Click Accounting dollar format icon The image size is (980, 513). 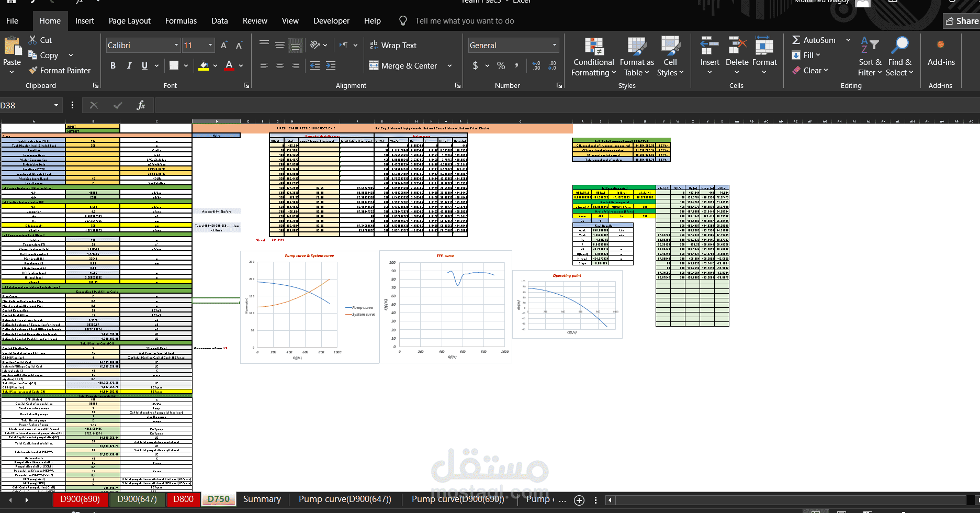tap(475, 65)
